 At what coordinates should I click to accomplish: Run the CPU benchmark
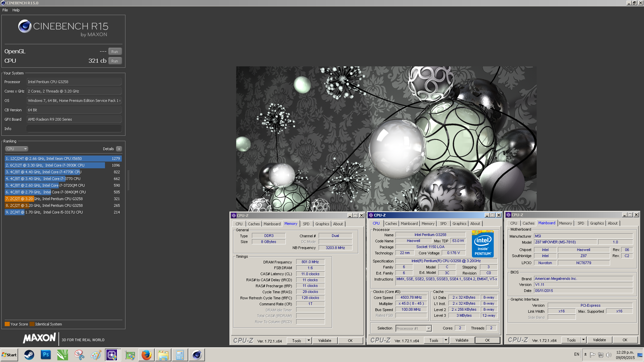(x=115, y=61)
